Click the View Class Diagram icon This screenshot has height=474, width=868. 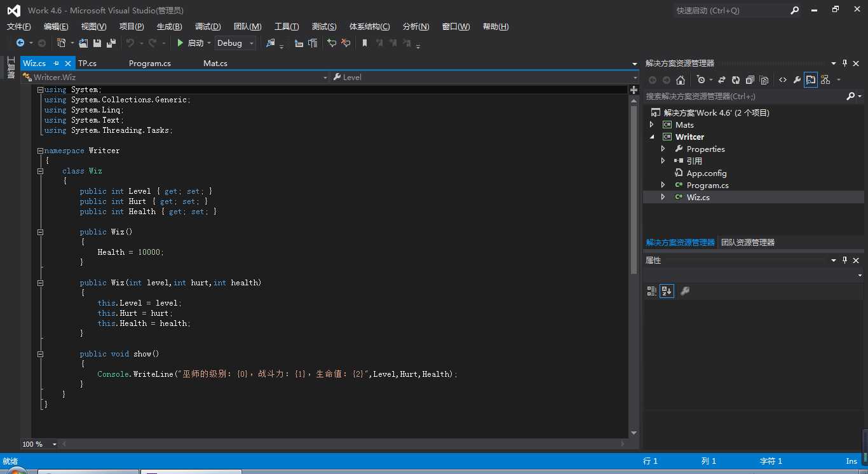pyautogui.click(x=825, y=80)
